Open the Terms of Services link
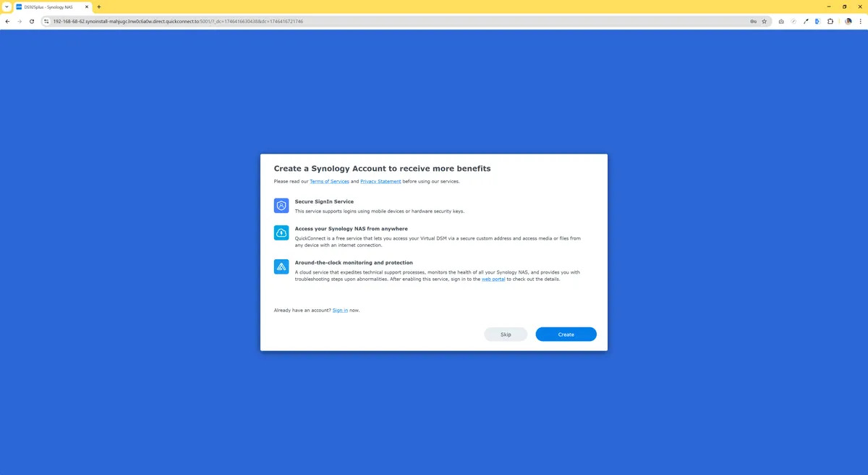 point(329,181)
